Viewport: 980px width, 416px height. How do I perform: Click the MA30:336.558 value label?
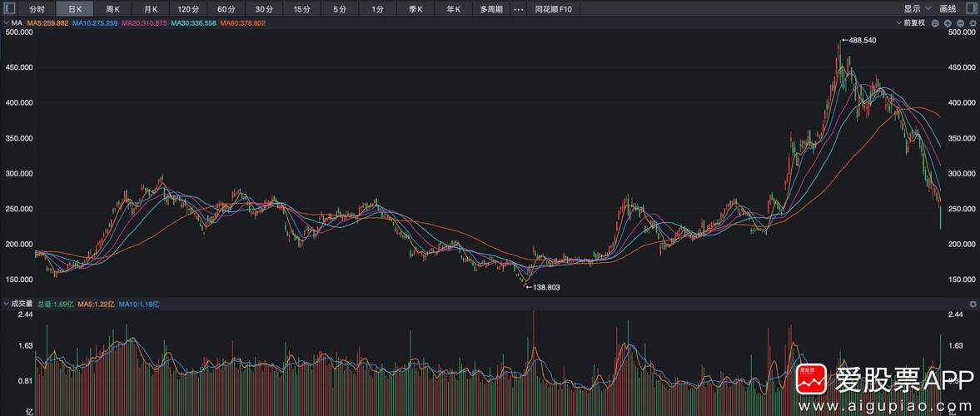point(194,23)
